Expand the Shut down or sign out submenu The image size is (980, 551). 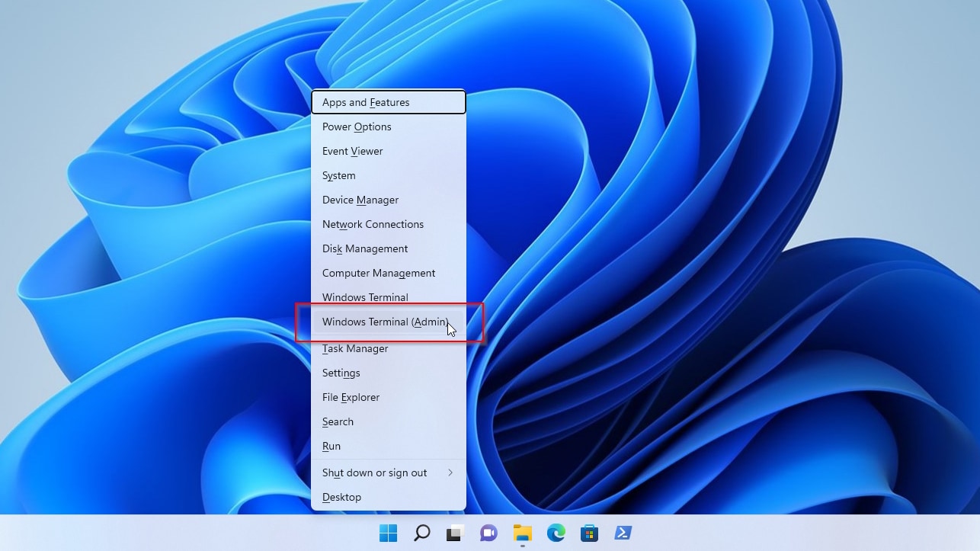(389, 473)
